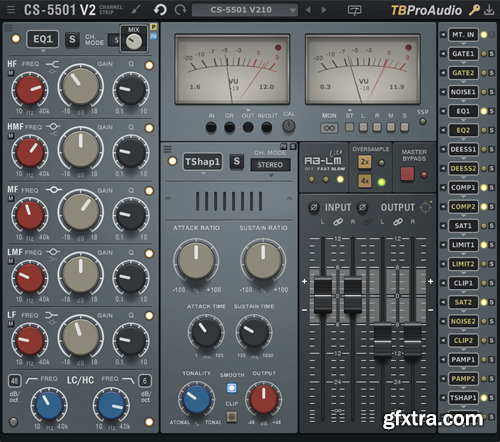Select the MT. IN module slot
Screen dimensions: 500x442
pos(463,35)
